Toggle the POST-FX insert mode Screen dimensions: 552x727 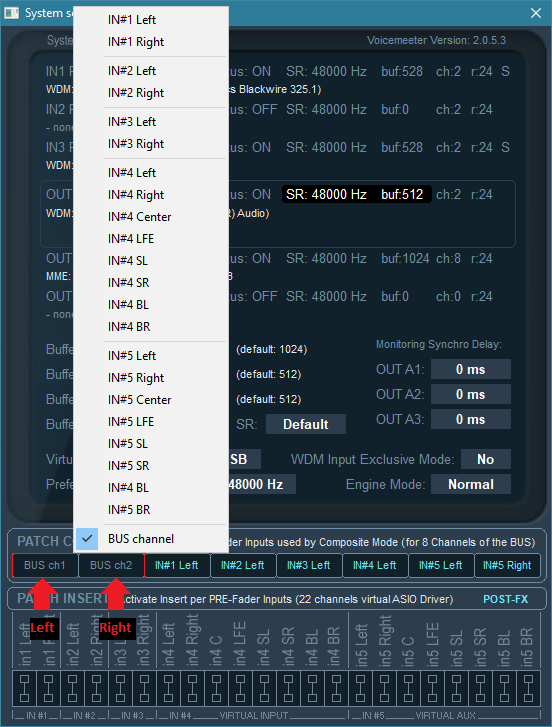coord(505,599)
